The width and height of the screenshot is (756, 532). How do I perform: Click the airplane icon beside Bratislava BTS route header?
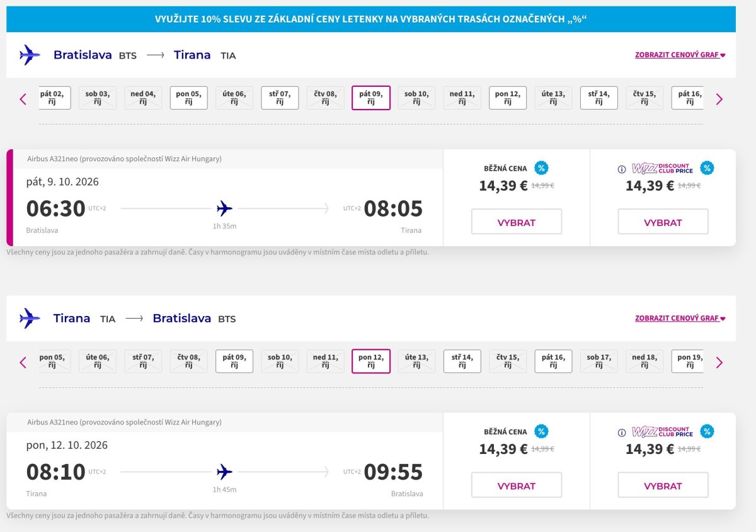pyautogui.click(x=30, y=55)
